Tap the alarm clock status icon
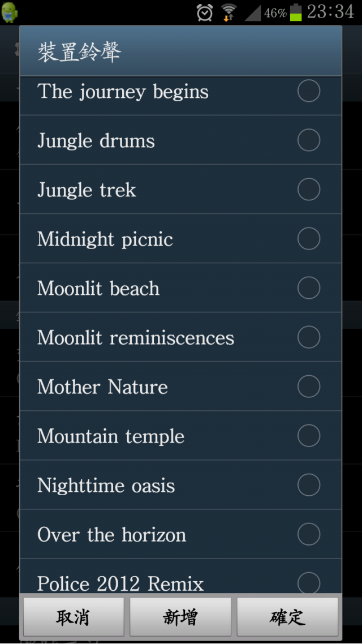The image size is (362, 644). point(204,12)
